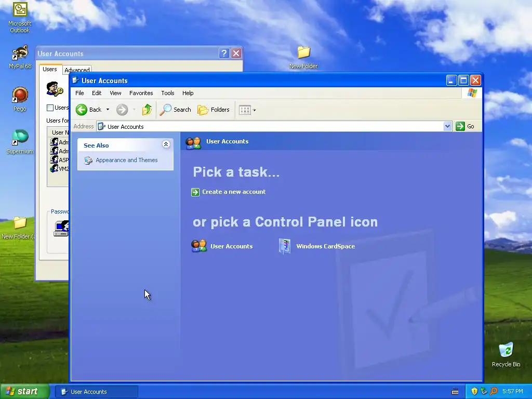Click the address bar page icon

101,127
